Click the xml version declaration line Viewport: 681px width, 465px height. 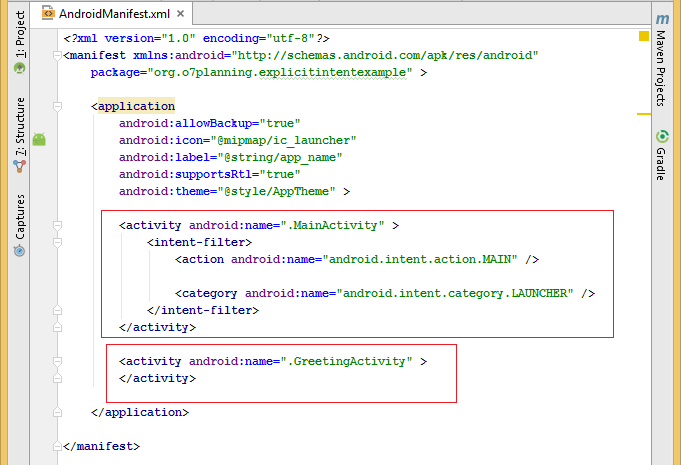click(x=196, y=38)
